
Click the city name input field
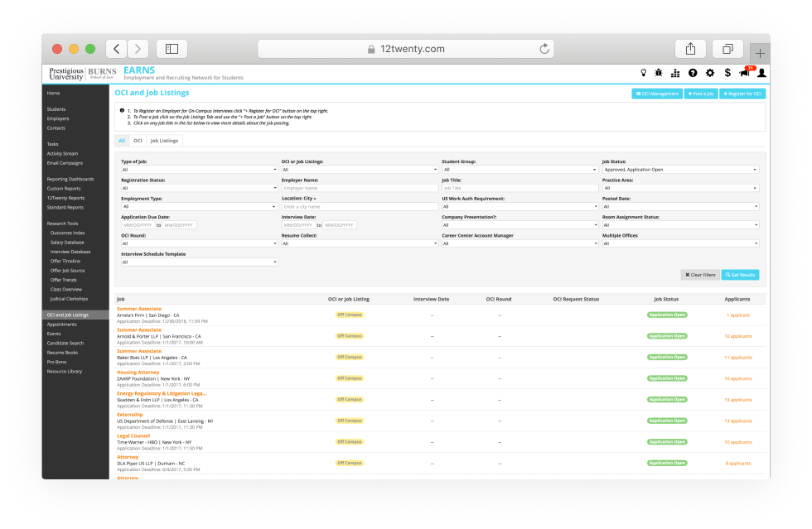360,206
